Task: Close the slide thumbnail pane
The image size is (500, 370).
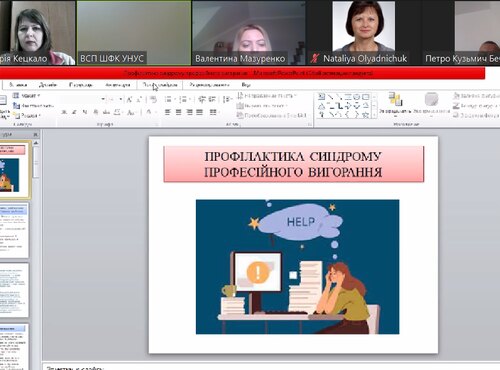Action: coord(35,134)
